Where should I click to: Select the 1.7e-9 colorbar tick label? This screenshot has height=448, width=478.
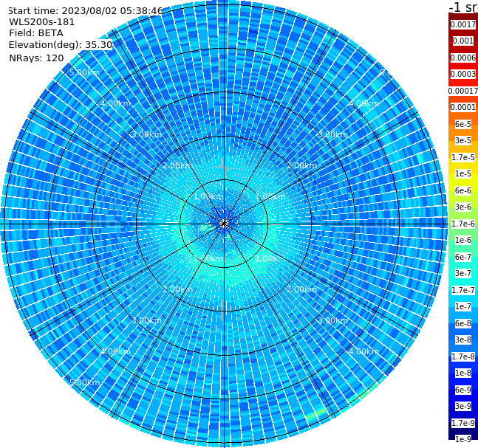click(x=463, y=423)
